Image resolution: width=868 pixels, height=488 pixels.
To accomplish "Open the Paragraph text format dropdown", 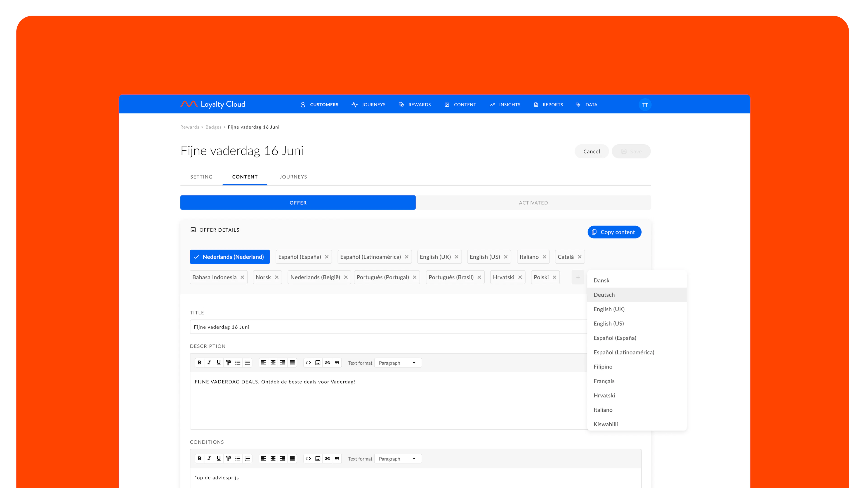I will click(x=398, y=363).
